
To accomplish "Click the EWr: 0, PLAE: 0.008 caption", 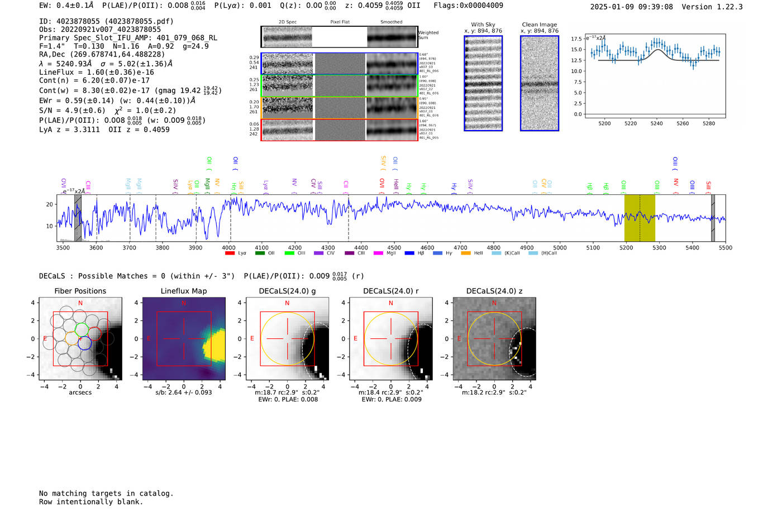I will 288,400.
